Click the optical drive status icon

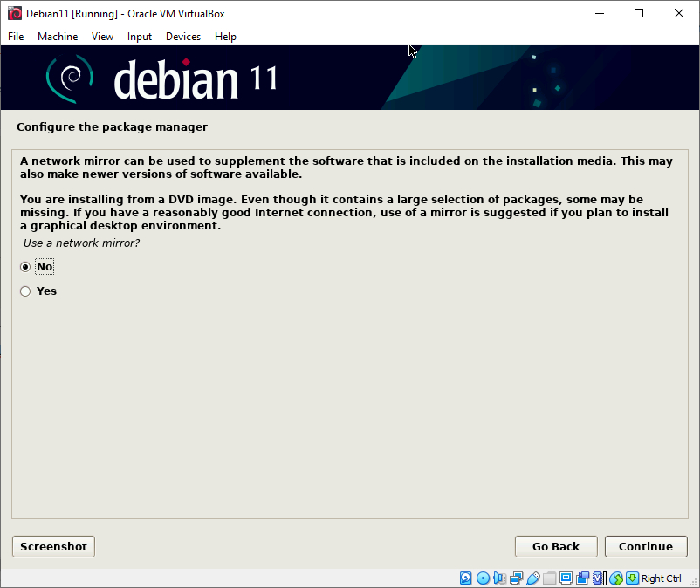pyautogui.click(x=482, y=578)
